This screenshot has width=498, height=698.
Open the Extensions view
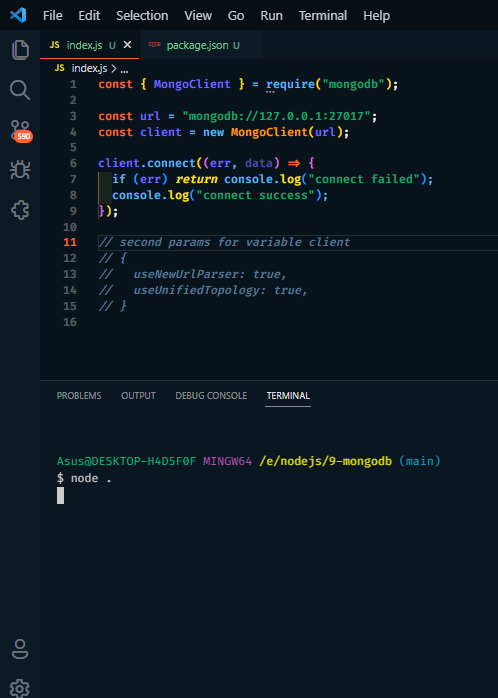point(20,210)
